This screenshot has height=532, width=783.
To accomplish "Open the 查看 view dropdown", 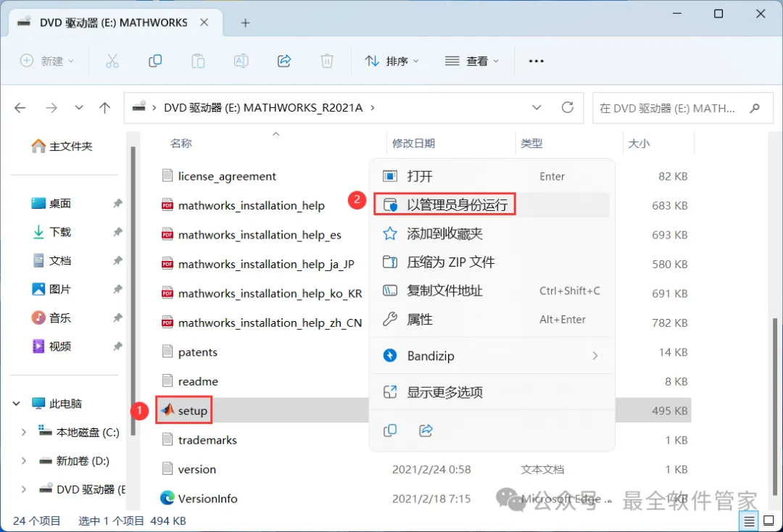I will click(473, 61).
